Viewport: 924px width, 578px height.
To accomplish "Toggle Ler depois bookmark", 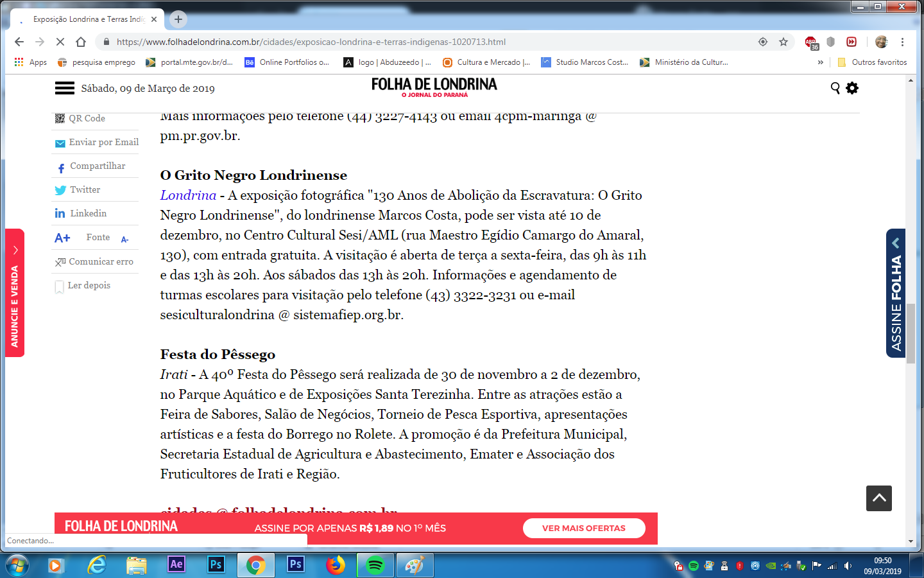I will coord(89,286).
